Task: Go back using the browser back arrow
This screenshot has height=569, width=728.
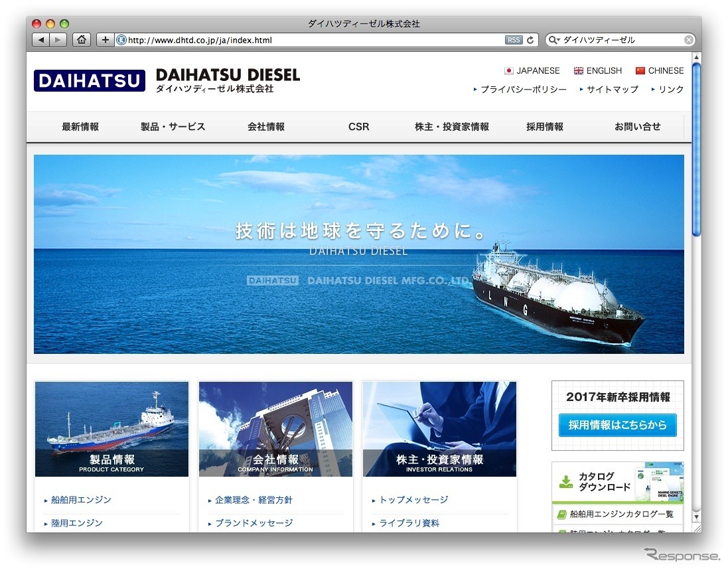Action: (x=41, y=40)
